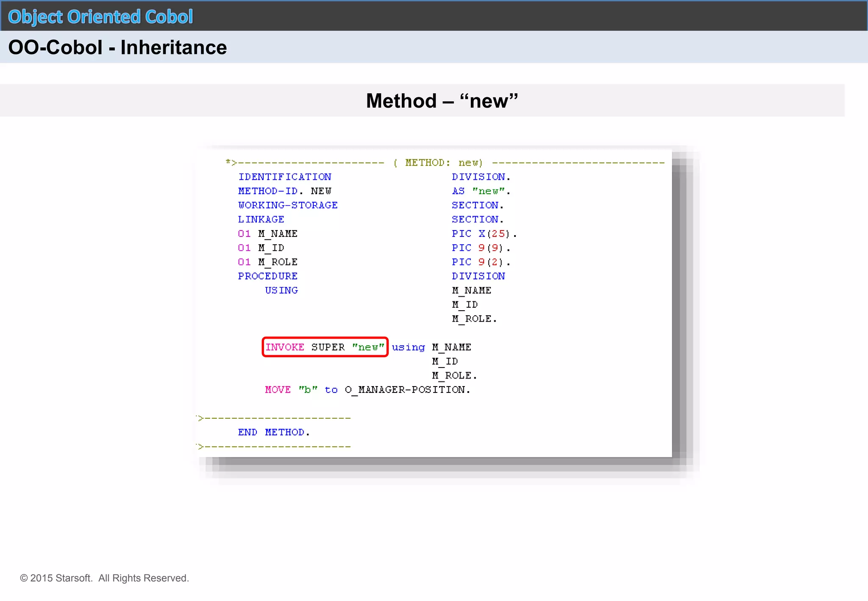Click the 'MOVE' keyword
The image size is (868, 601).
278,390
